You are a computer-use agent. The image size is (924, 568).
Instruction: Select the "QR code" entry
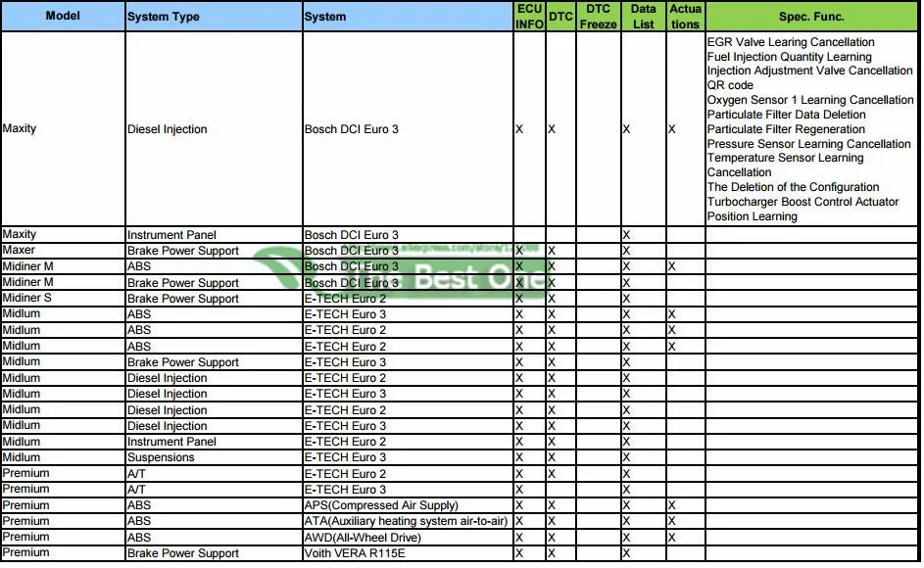[x=730, y=85]
